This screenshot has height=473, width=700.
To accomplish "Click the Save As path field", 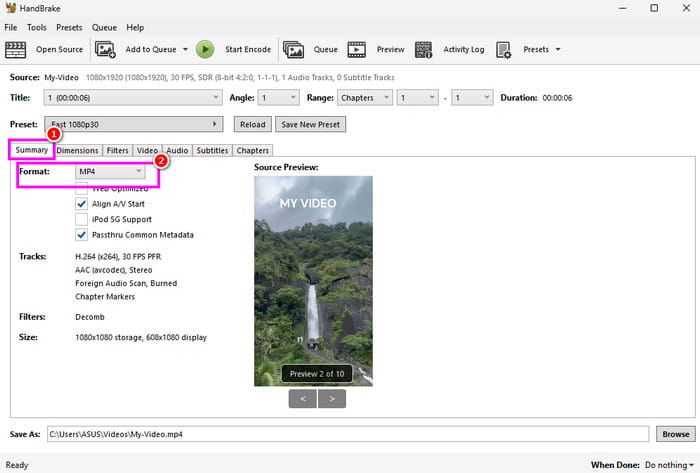I will (x=348, y=434).
